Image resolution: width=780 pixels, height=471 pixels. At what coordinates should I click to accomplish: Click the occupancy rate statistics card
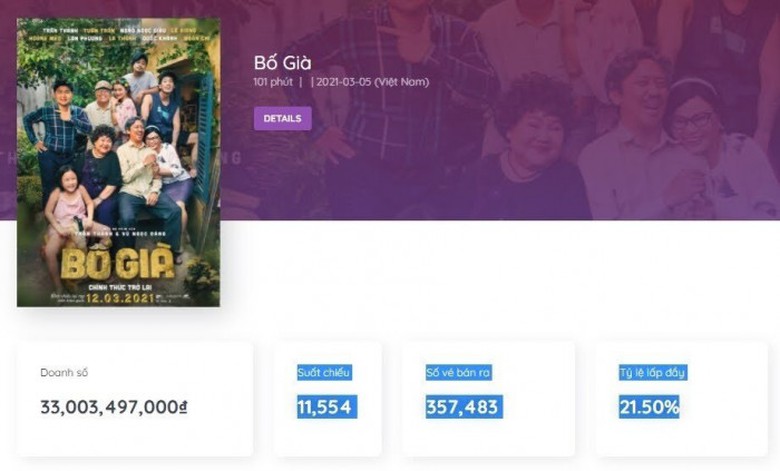(682, 399)
